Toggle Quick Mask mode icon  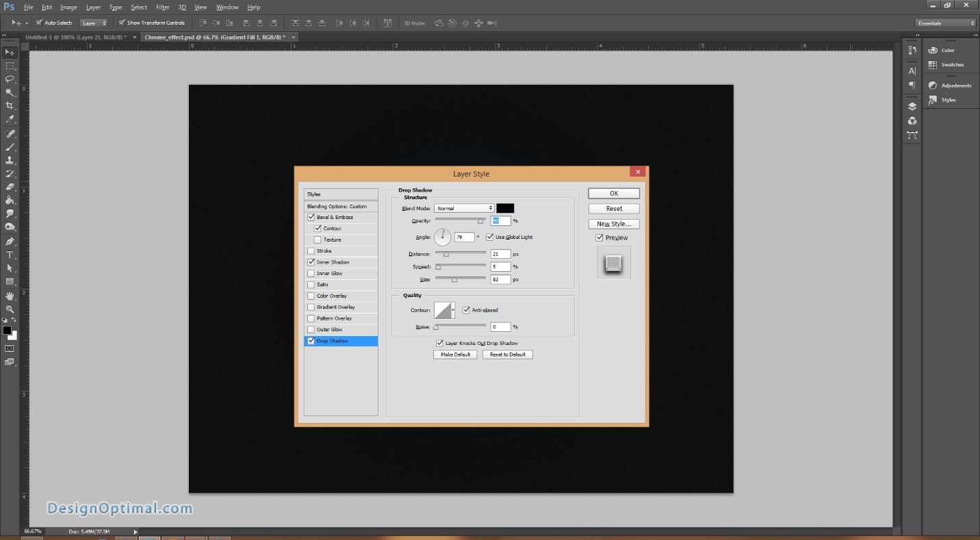coord(10,348)
